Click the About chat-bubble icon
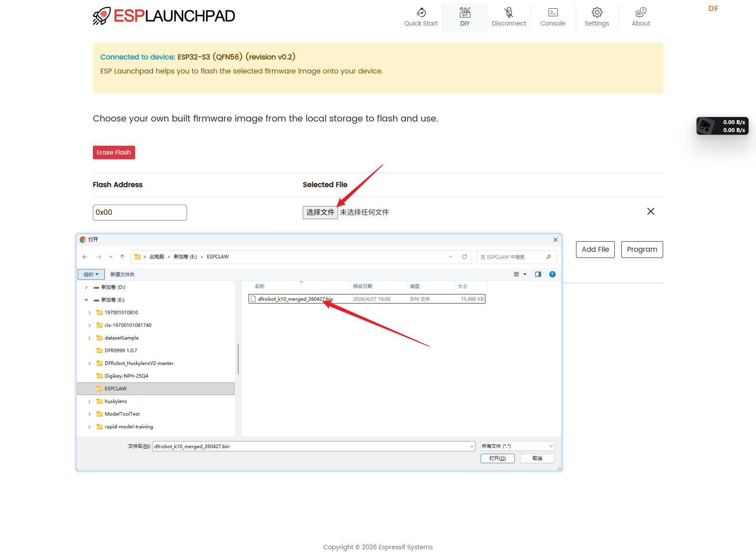 (x=641, y=12)
